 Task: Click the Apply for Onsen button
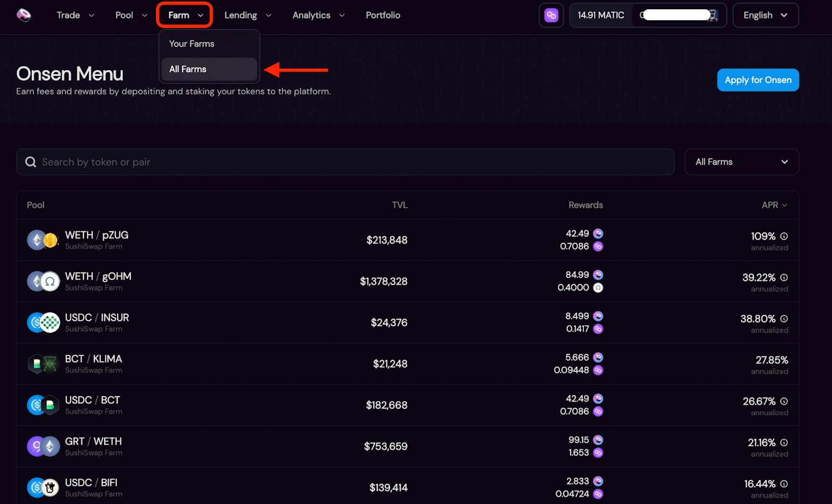pos(758,80)
